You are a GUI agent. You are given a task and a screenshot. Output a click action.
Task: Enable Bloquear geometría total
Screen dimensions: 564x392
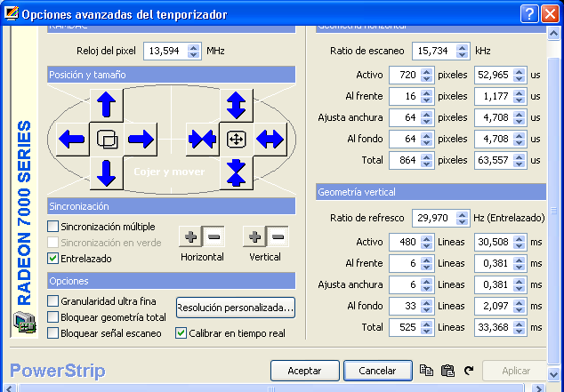pyautogui.click(x=52, y=317)
